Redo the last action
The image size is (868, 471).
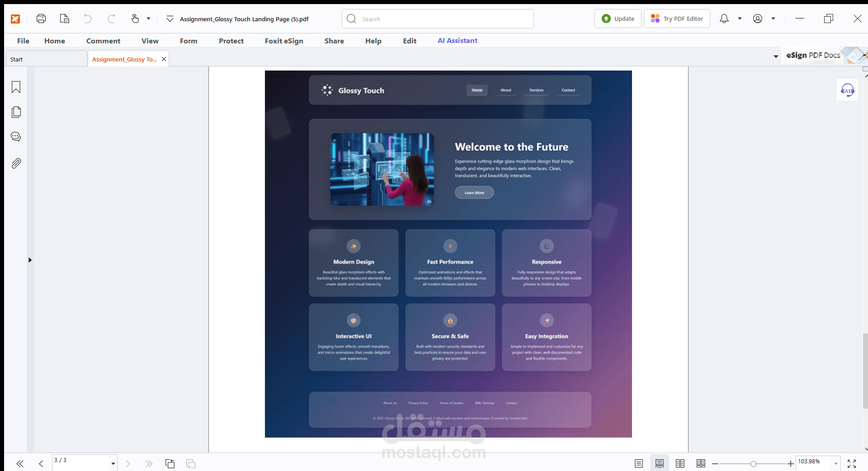point(111,19)
